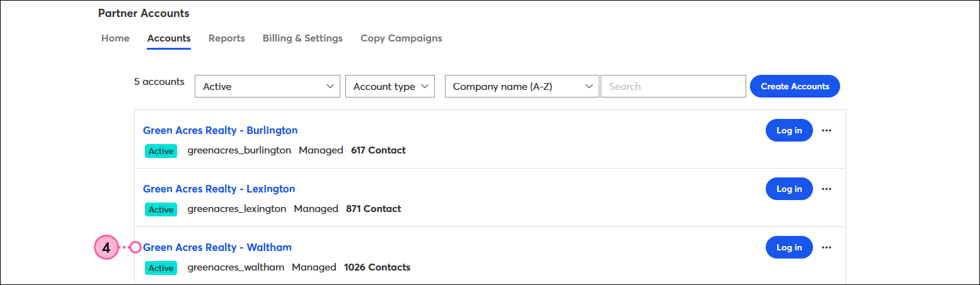Click the Active badge for greenacres_waltham
980x285 pixels.
click(x=161, y=268)
